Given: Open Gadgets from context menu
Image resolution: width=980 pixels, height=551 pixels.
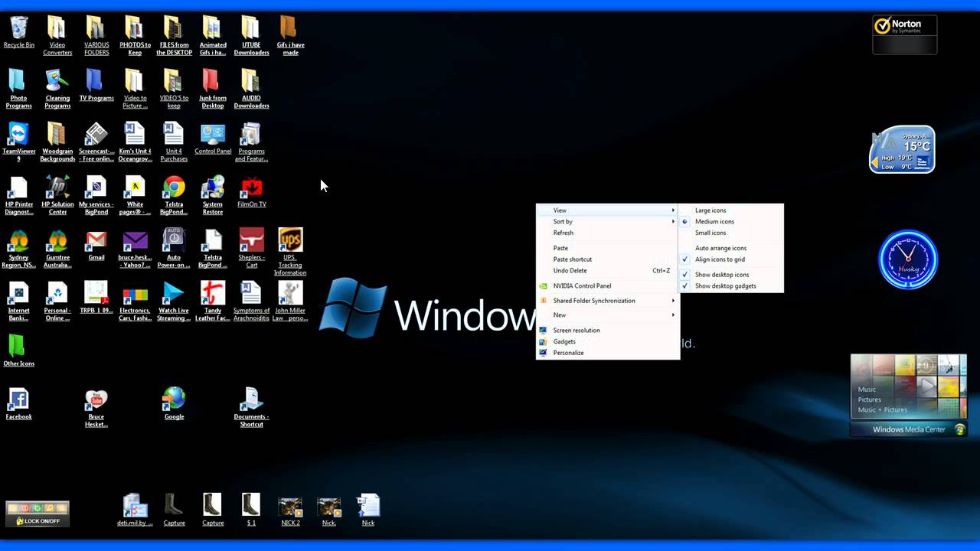Looking at the screenshot, I should tap(608, 341).
